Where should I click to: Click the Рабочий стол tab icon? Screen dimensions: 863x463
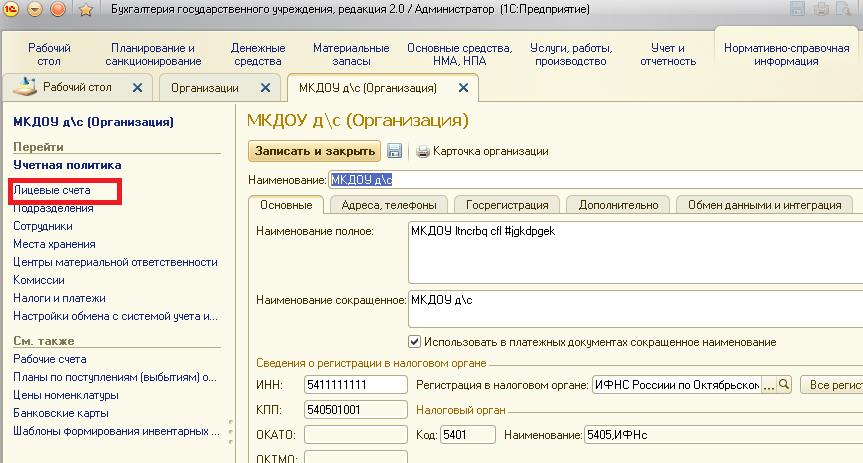coord(24,87)
